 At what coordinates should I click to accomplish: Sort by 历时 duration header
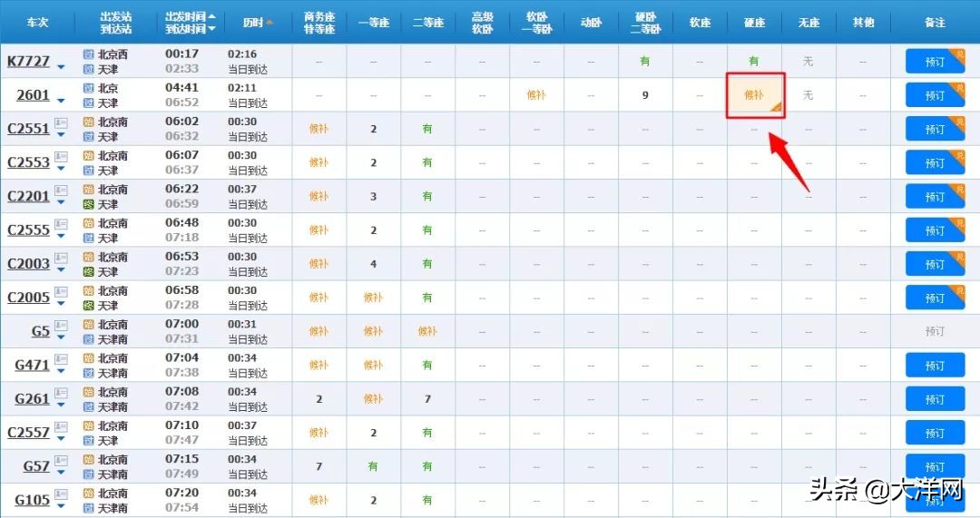(253, 23)
